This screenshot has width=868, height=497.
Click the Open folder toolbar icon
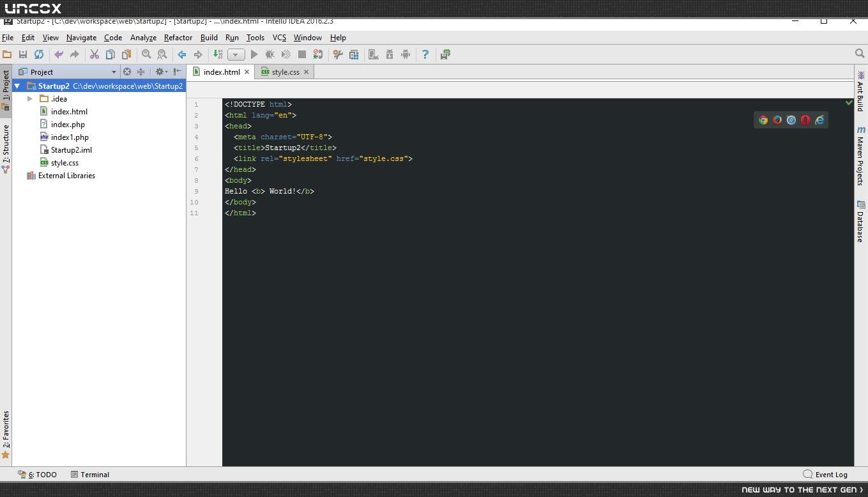[x=7, y=54]
